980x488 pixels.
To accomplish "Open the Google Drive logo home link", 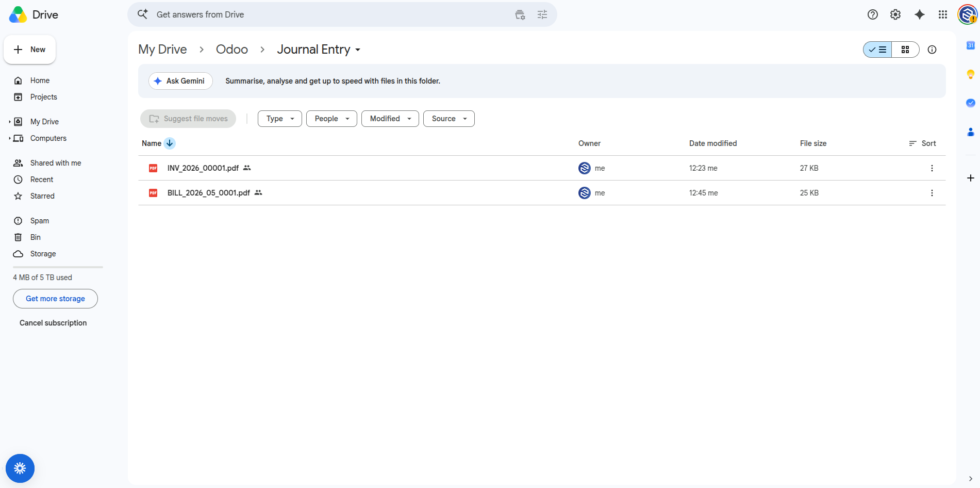I will click(x=34, y=14).
